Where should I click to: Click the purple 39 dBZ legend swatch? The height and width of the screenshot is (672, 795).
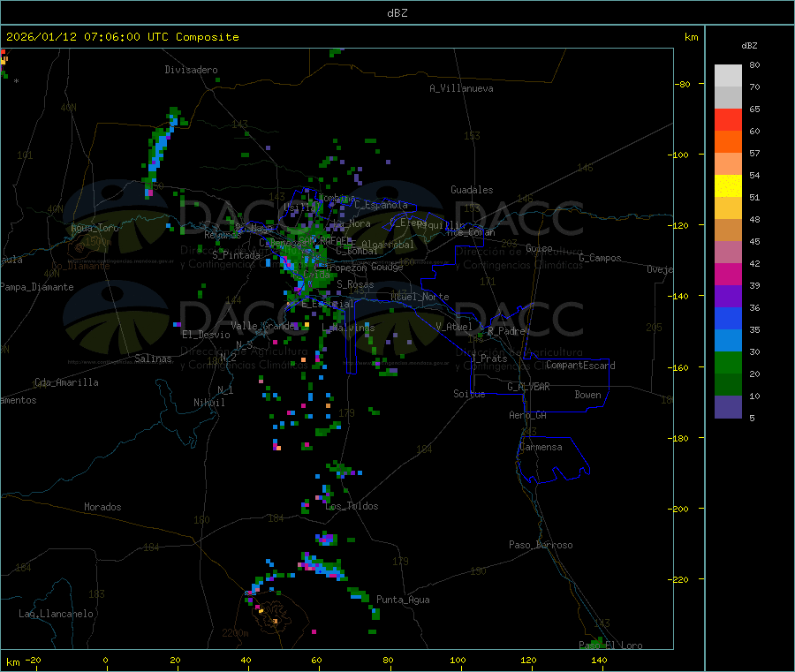click(x=728, y=296)
